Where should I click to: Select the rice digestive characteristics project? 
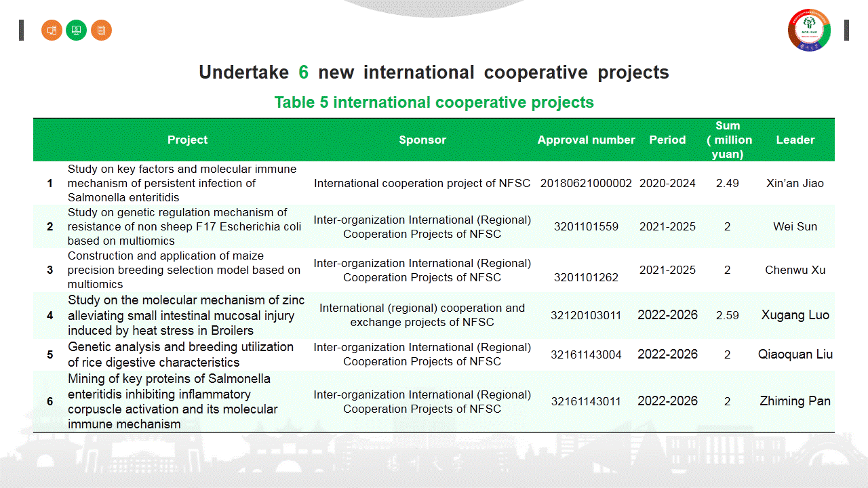180,354
